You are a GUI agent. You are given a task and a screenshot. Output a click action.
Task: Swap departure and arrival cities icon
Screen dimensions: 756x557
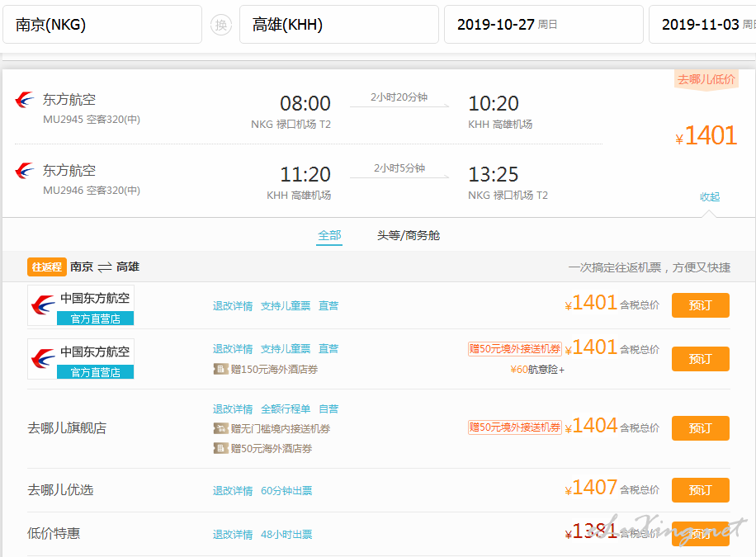(x=221, y=25)
